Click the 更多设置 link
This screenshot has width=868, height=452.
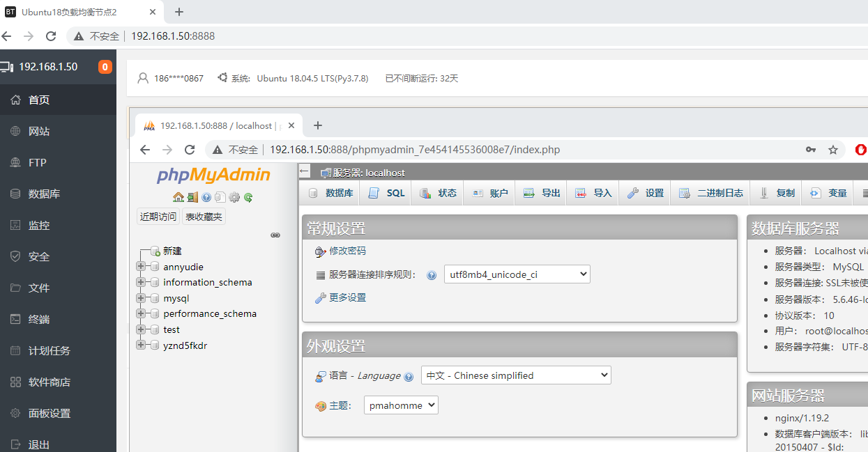point(347,297)
